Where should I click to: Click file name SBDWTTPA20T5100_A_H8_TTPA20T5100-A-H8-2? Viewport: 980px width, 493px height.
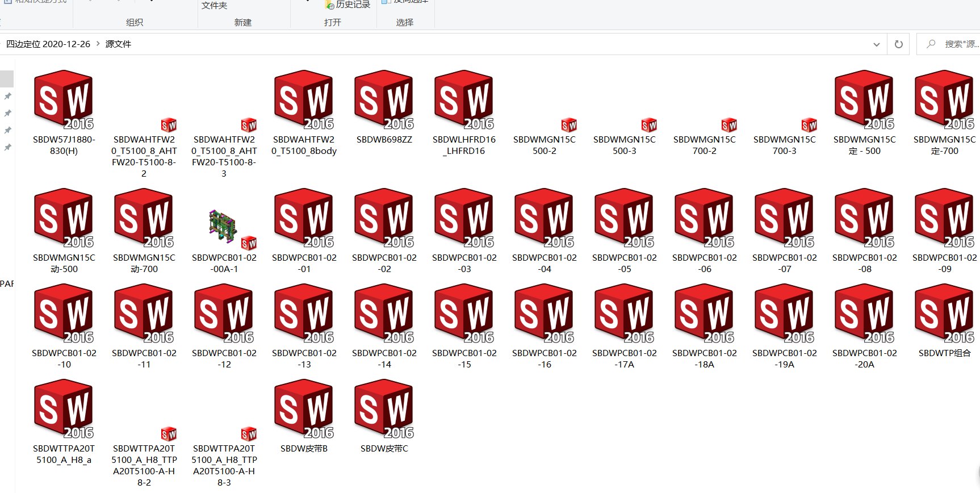pyautogui.click(x=144, y=465)
